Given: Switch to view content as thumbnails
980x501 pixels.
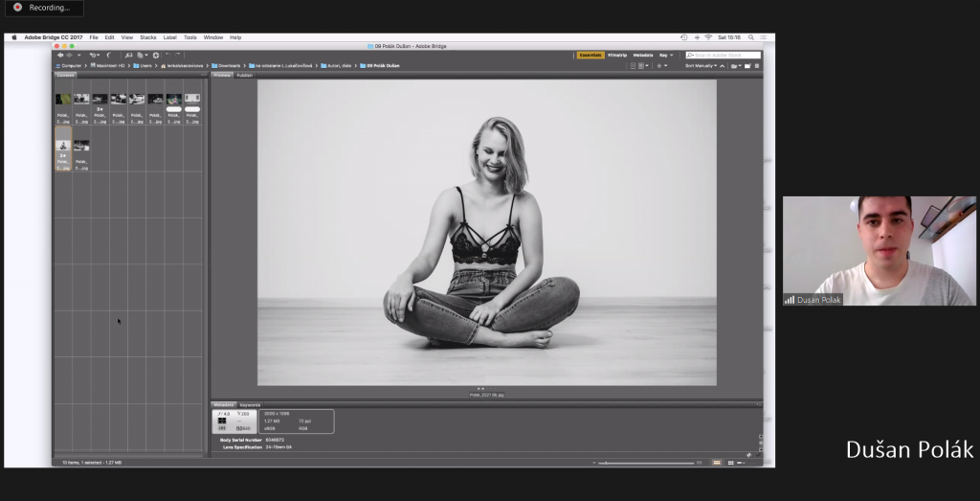Looking at the screenshot, I should (x=730, y=463).
